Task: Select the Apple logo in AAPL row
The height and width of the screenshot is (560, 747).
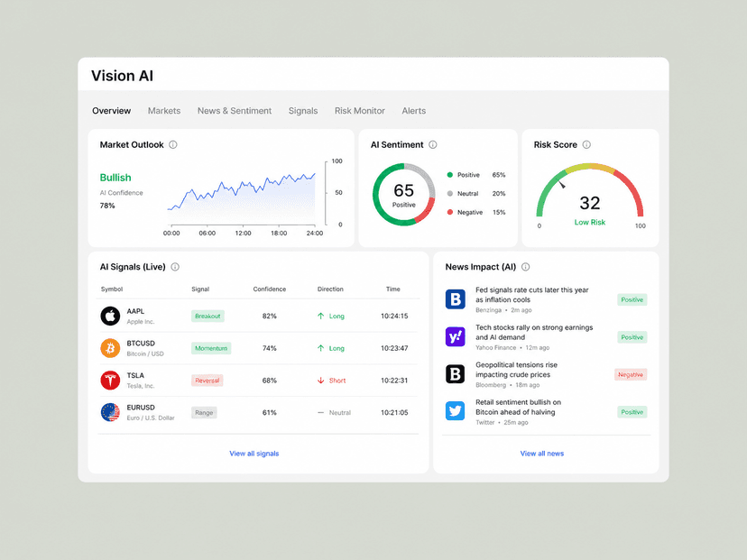Action: 110,317
